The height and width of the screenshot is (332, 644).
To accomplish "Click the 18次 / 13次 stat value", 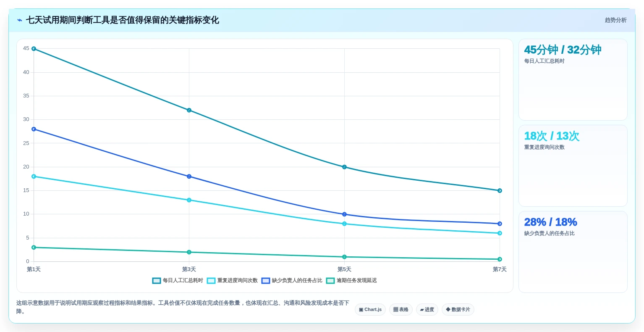I will (552, 136).
